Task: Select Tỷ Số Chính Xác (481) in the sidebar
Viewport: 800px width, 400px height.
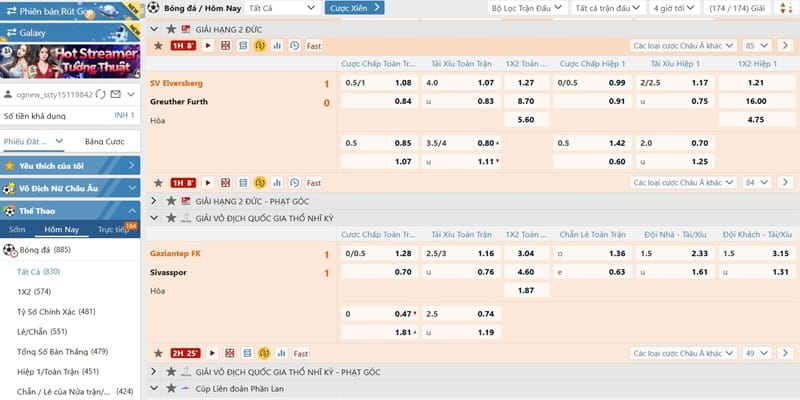Action: pos(56,311)
